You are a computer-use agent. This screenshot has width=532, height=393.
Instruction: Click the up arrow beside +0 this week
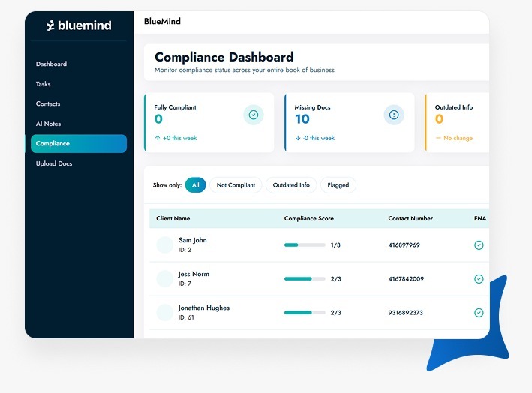pos(158,138)
